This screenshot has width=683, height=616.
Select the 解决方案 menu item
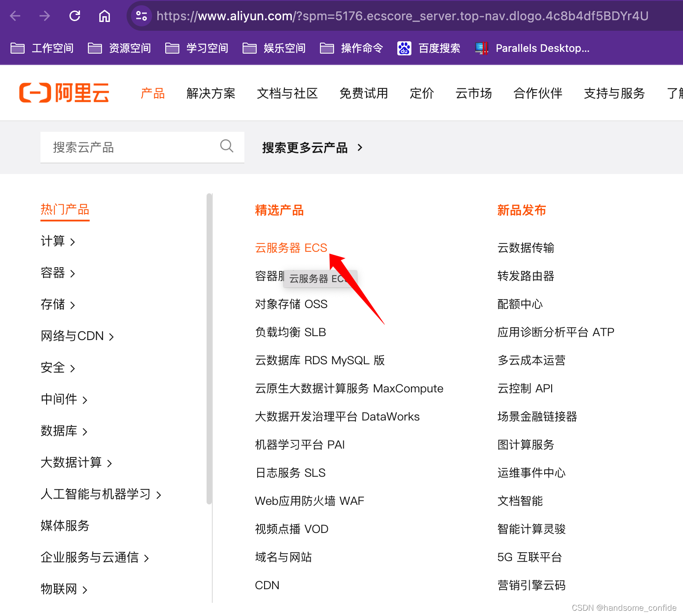coord(211,93)
